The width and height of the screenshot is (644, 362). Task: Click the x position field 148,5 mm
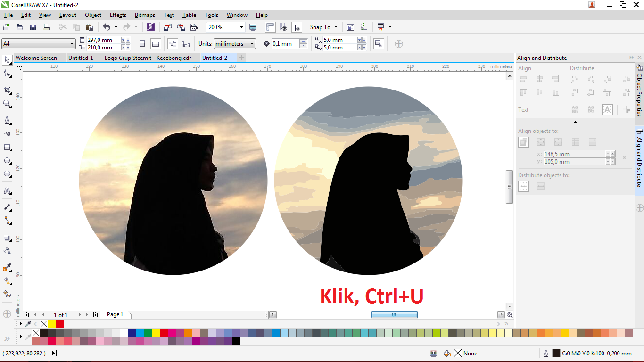click(574, 154)
